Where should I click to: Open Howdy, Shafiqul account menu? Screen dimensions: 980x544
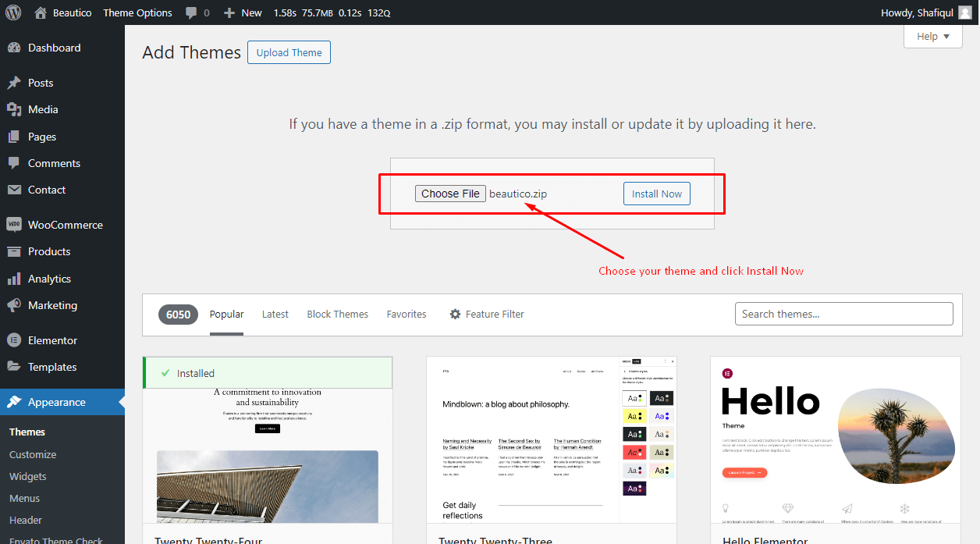[926, 12]
